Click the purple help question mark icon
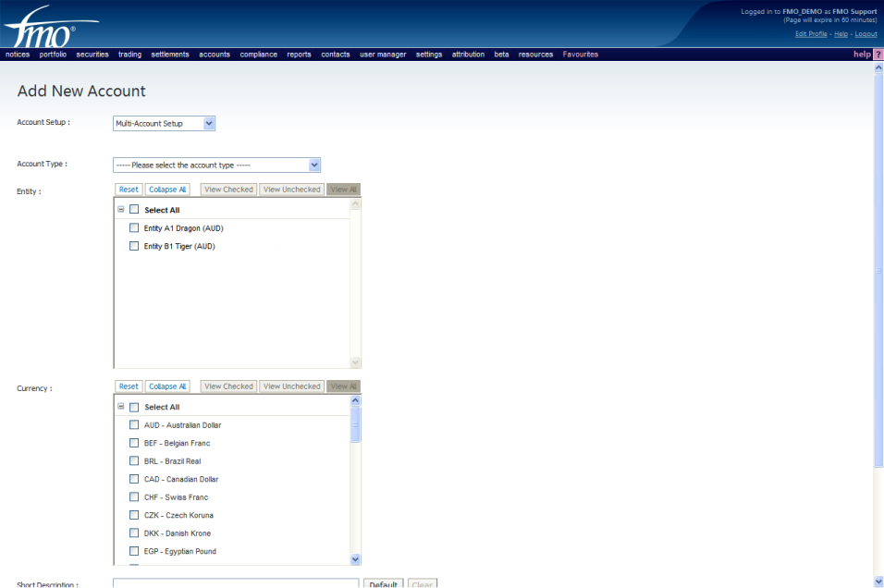 click(x=878, y=55)
